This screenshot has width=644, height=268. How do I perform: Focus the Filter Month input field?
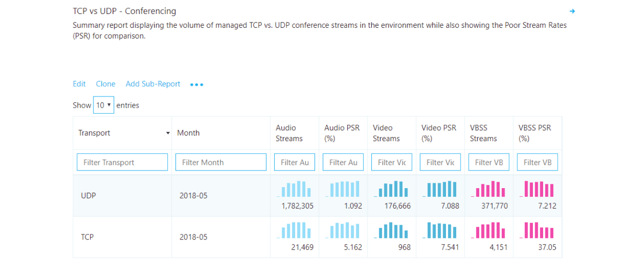pyautogui.click(x=221, y=162)
